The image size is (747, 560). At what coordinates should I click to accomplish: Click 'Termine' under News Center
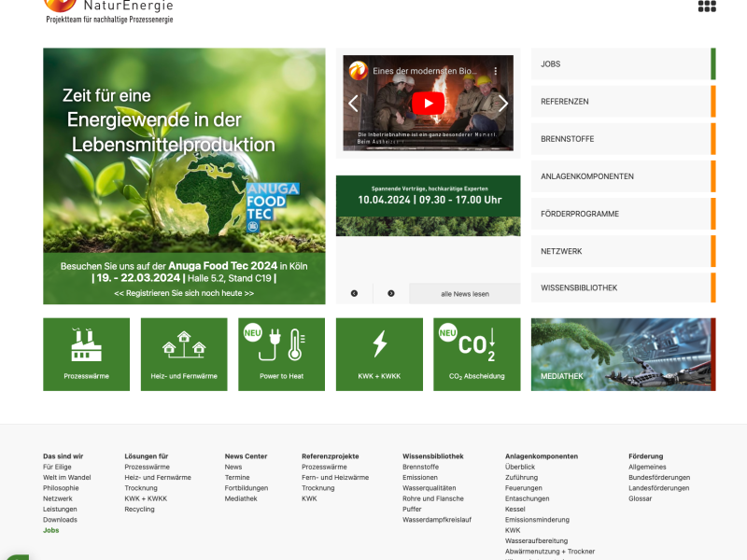[x=237, y=477]
